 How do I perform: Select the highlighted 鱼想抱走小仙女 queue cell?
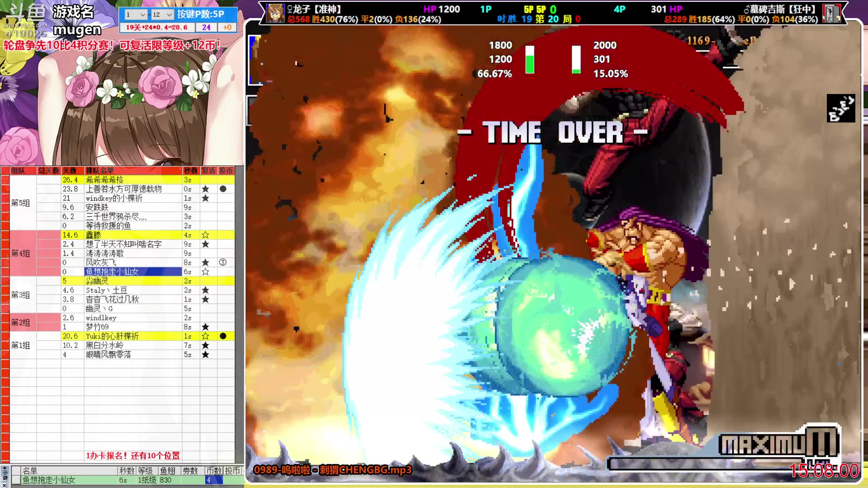pyautogui.click(x=133, y=272)
